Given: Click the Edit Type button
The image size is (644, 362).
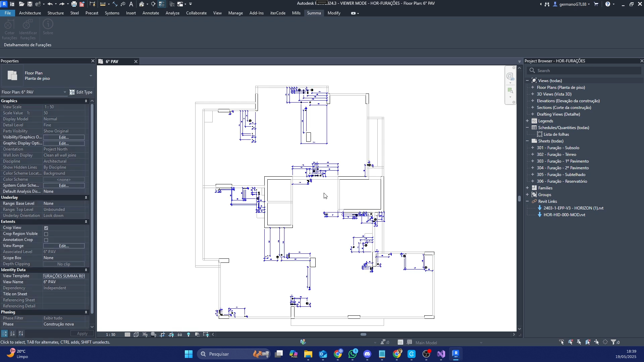Looking at the screenshot, I should [x=81, y=92].
